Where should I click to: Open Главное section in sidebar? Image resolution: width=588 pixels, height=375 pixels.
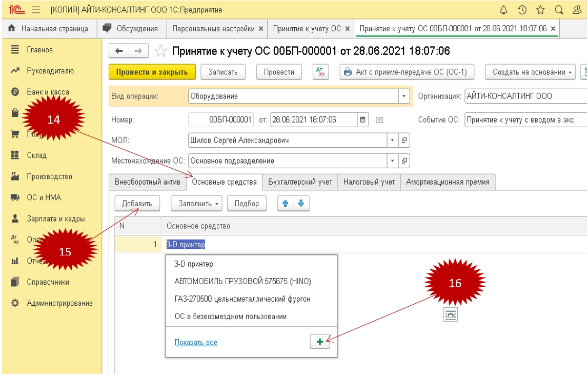40,50
